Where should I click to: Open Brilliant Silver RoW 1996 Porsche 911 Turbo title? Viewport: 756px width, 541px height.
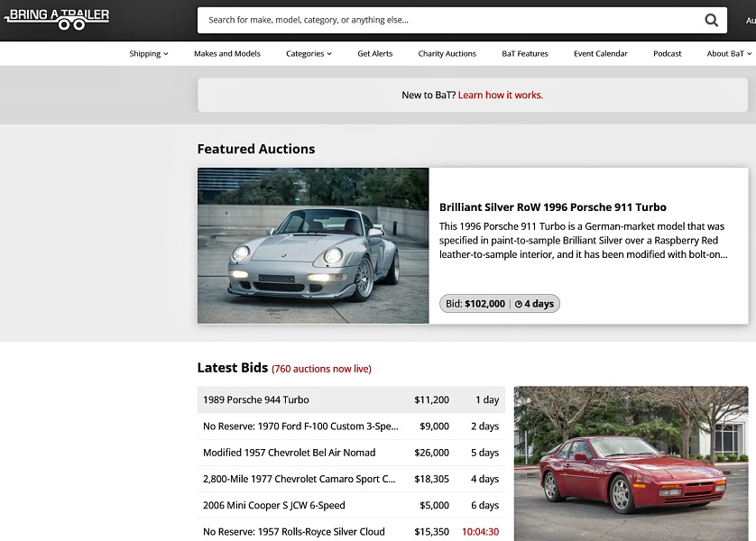[x=552, y=207]
